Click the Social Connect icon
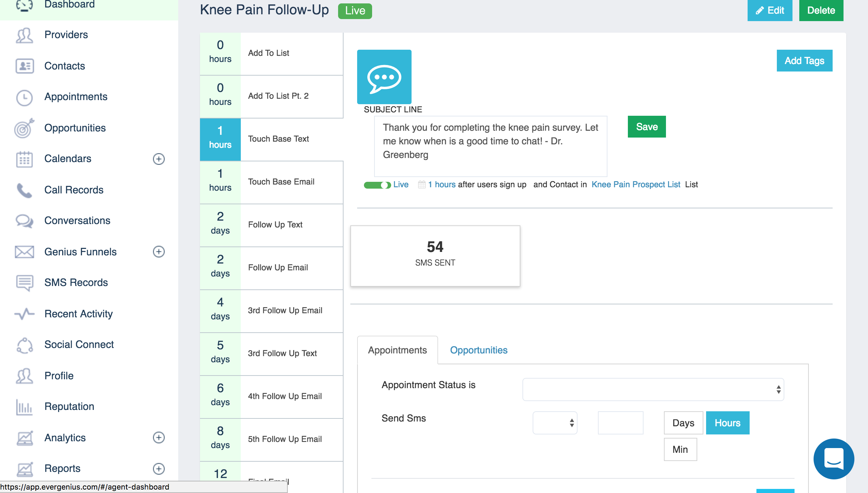This screenshot has width=868, height=493. [x=24, y=345]
